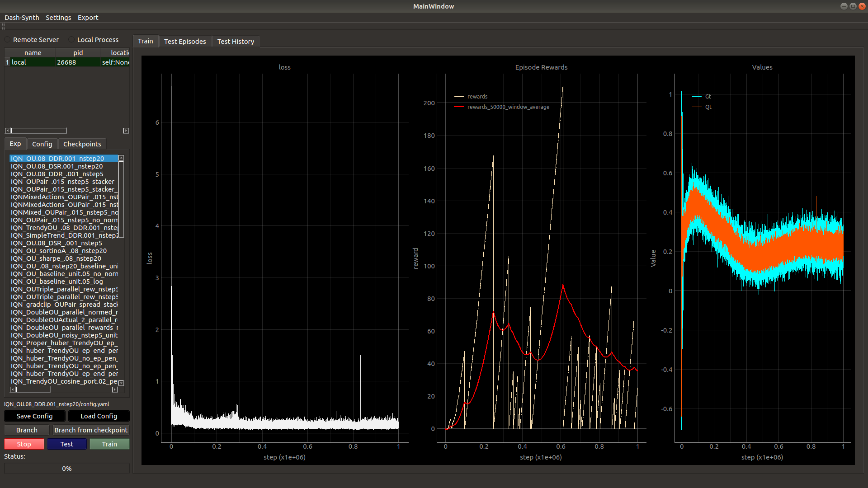Switch to the Test History tab

[236, 42]
